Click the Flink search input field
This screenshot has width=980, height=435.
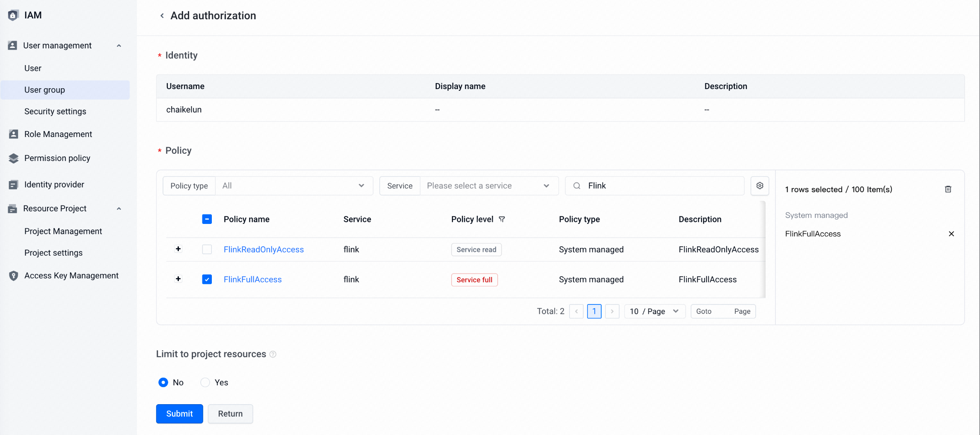[x=655, y=186]
